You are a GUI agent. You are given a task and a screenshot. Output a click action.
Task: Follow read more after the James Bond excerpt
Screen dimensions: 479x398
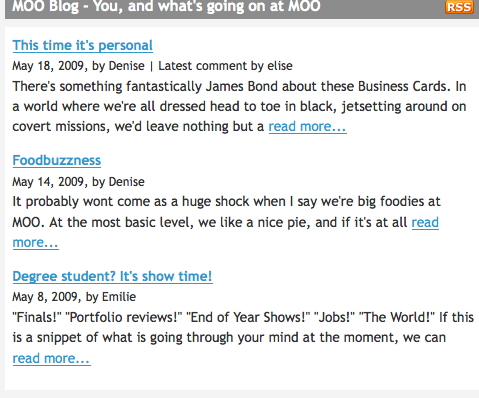coord(307,127)
